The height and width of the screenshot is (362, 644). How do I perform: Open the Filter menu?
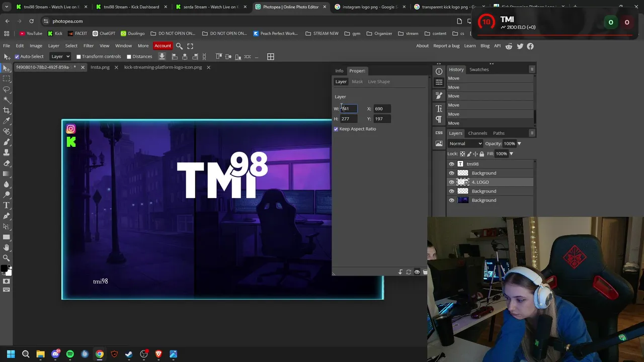coord(89,46)
